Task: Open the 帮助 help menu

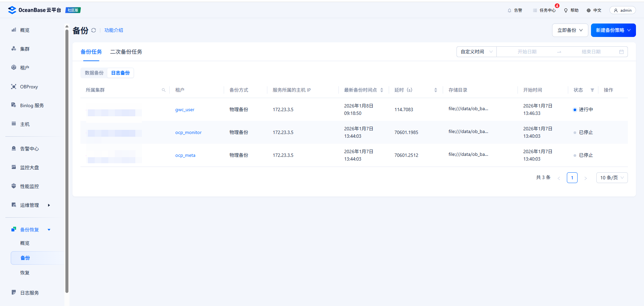Action: 571,10
